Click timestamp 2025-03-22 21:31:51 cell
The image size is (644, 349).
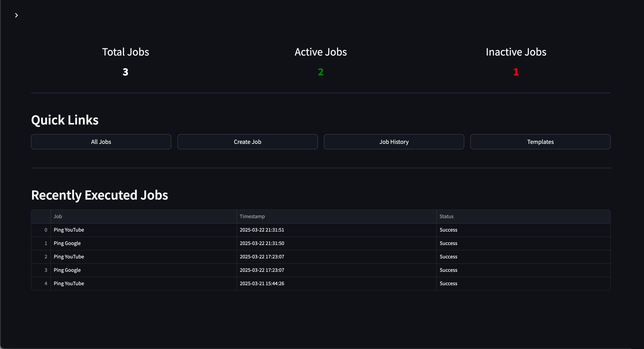pyautogui.click(x=262, y=230)
